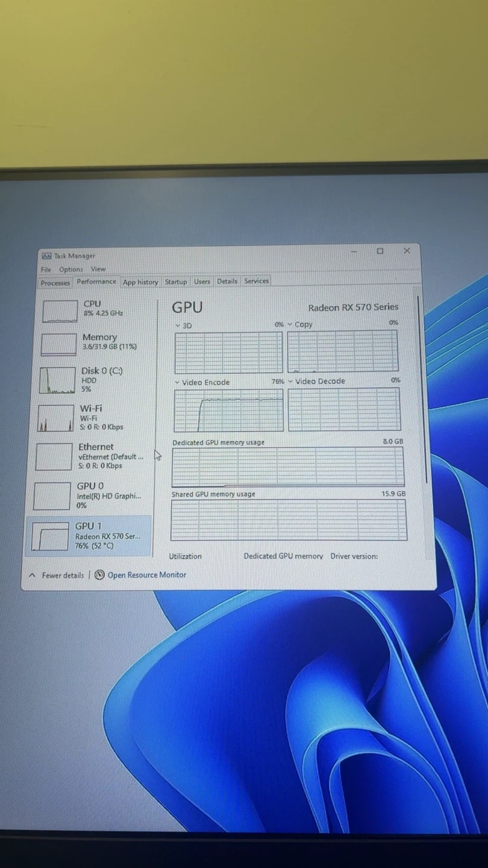488x868 pixels.
Task: Open the Copy engine graph dropdown
Action: (x=290, y=324)
